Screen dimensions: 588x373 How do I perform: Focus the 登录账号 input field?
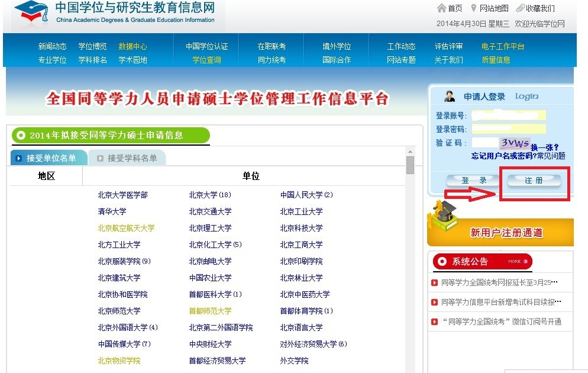tap(509, 115)
